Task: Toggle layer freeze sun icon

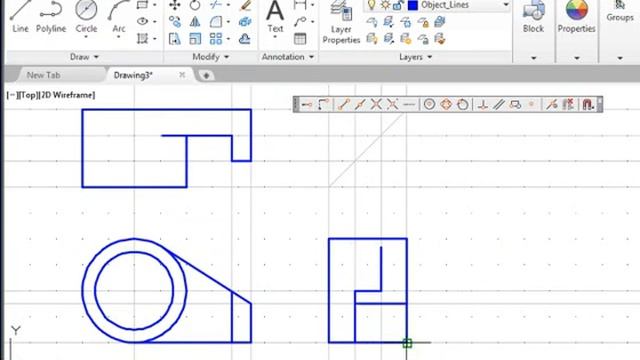Action: coord(385,5)
